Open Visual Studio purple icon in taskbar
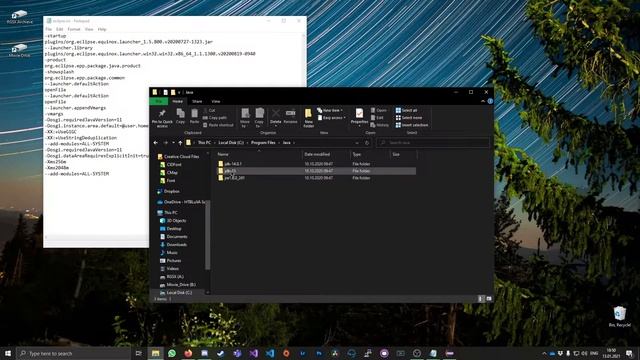This screenshot has height=360, width=640. tap(253, 353)
